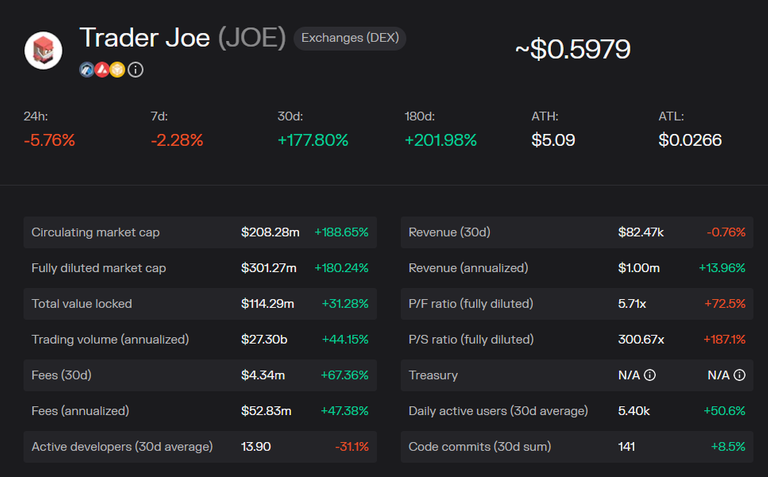Screen dimensions: 768x477
Task: Click the P/S ratio (fully diluted) row
Action: coord(577,339)
